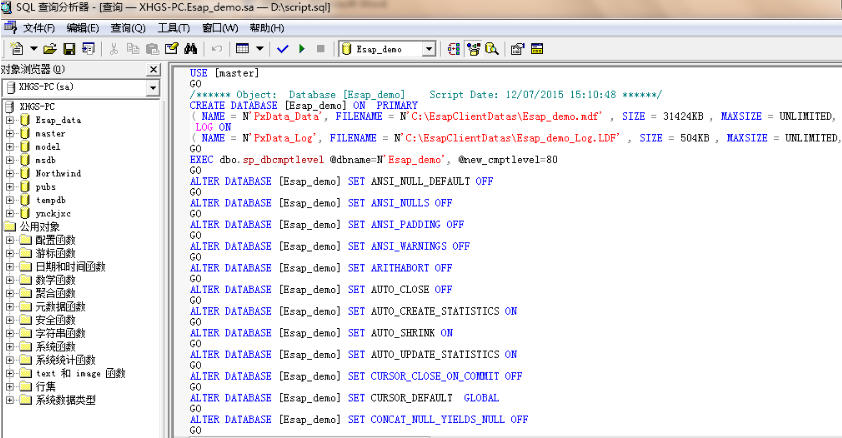Open the 工具(T) menu

[173, 28]
